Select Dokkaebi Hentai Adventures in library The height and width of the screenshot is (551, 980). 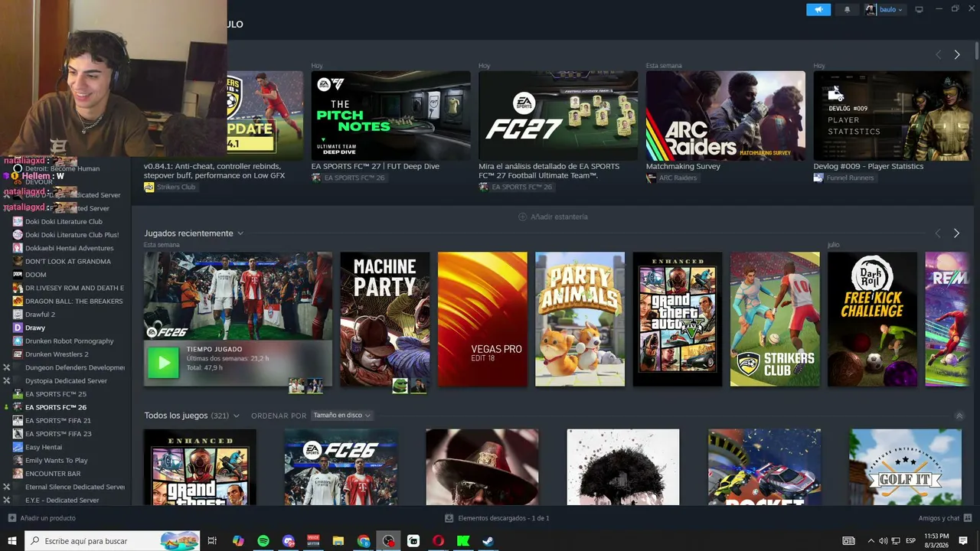tap(69, 248)
